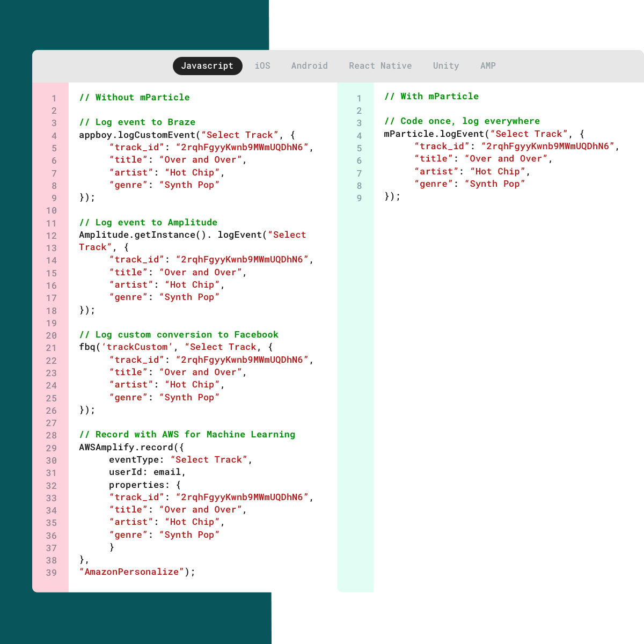Click line number 36 in the gutter
This screenshot has width=644, height=644.
pyautogui.click(x=51, y=536)
